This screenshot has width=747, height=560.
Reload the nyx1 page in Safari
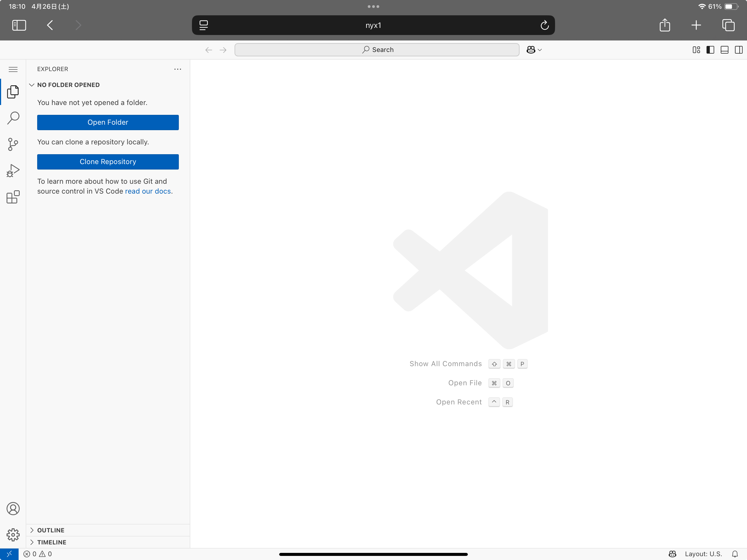click(544, 25)
